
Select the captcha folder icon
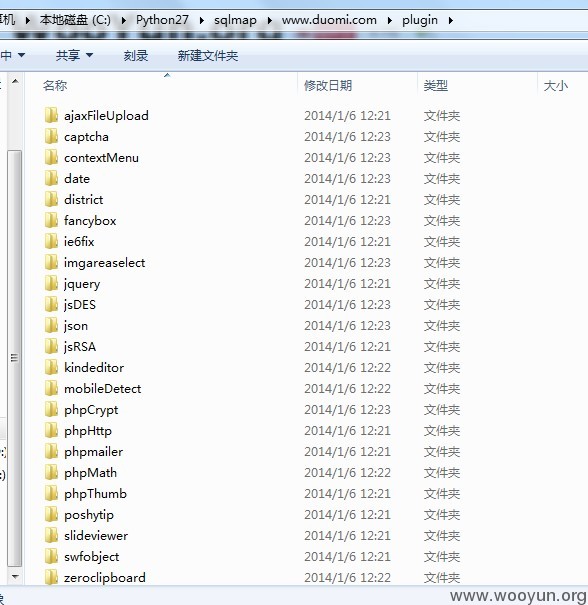pos(51,136)
